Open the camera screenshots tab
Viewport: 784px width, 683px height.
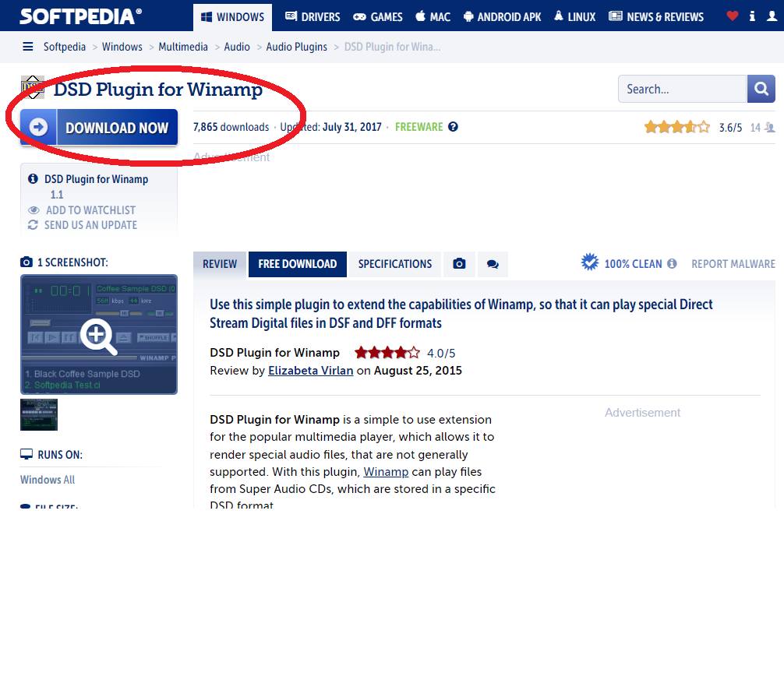(459, 264)
